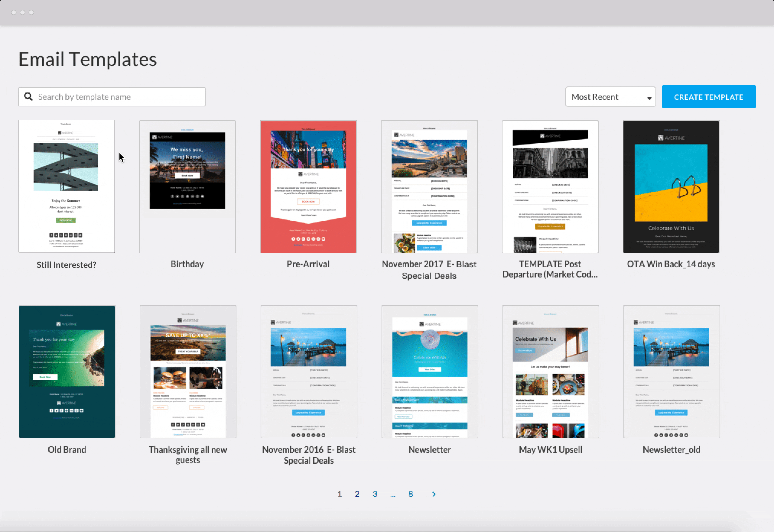The width and height of the screenshot is (774, 532).
Task: Click the Create Template button
Action: tap(708, 97)
